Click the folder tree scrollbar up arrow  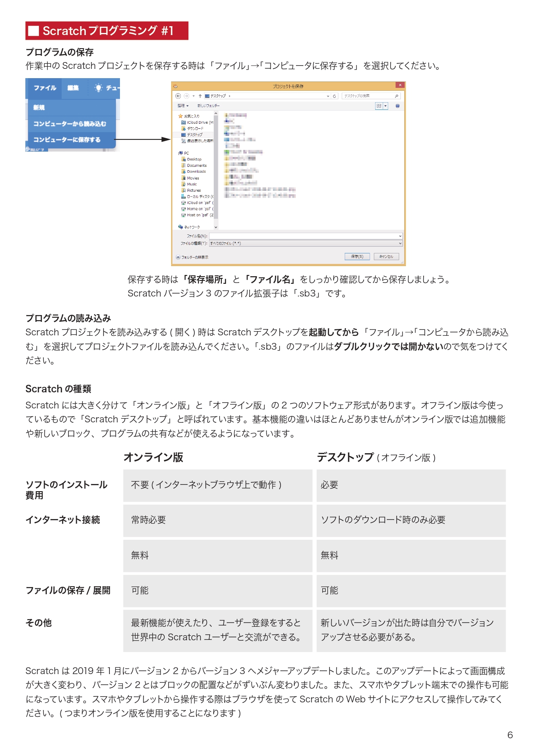point(216,114)
